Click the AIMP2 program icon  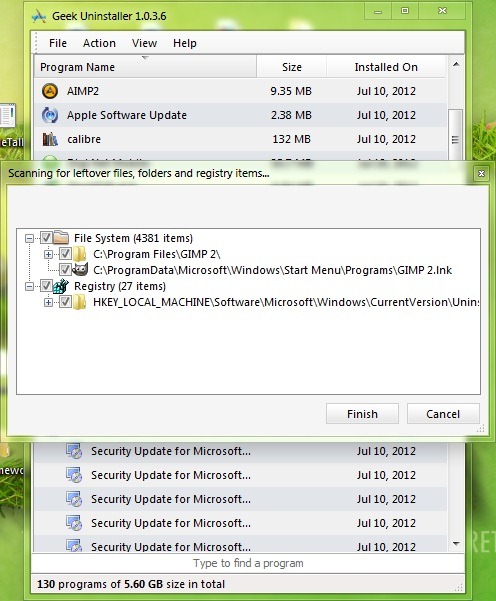(50, 91)
